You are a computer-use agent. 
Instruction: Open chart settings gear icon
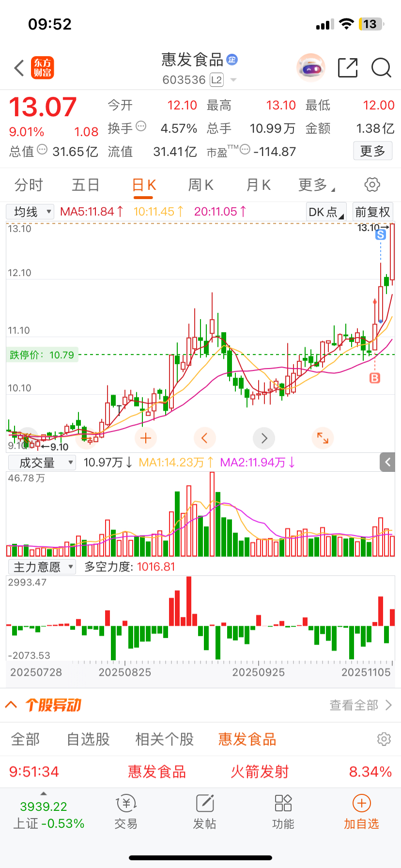[x=372, y=185]
